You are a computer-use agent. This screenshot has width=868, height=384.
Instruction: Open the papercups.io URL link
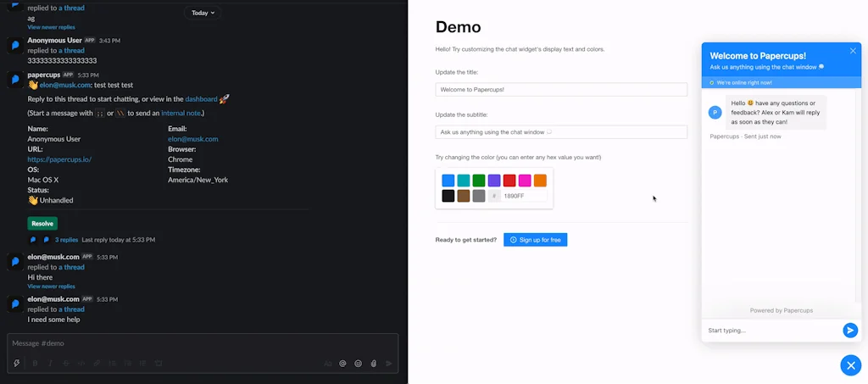point(59,159)
